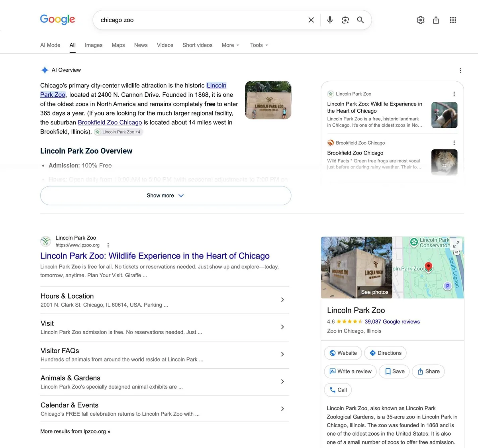
Task: Open the Hours & Location sitelink arrow
Action: click(282, 300)
